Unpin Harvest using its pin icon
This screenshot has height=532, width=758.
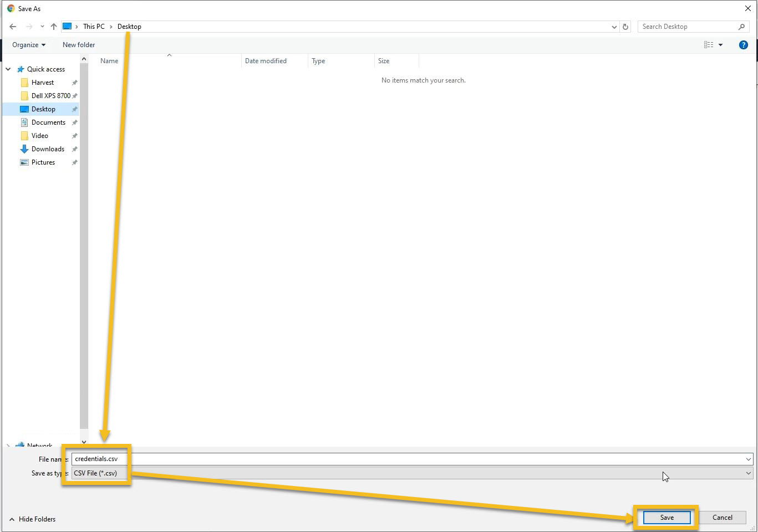click(x=74, y=83)
